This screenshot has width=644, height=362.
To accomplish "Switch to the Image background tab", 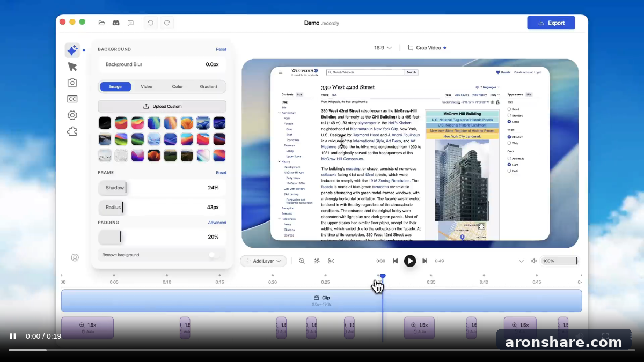I will 115,86.
